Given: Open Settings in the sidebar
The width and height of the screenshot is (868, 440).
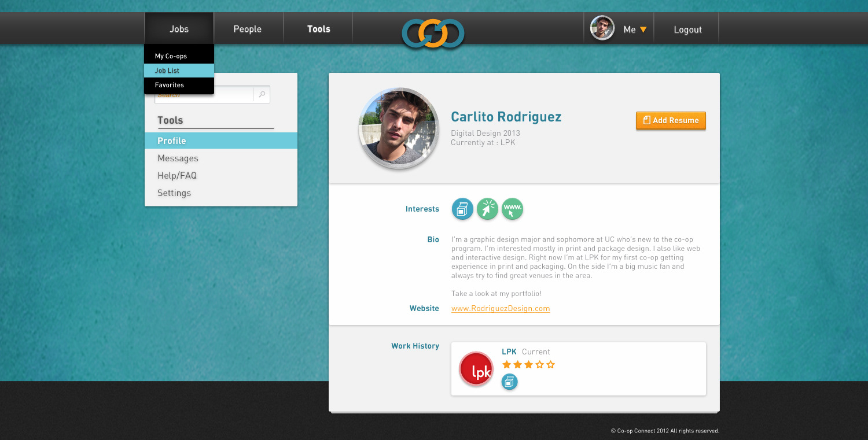Looking at the screenshot, I should [x=174, y=193].
